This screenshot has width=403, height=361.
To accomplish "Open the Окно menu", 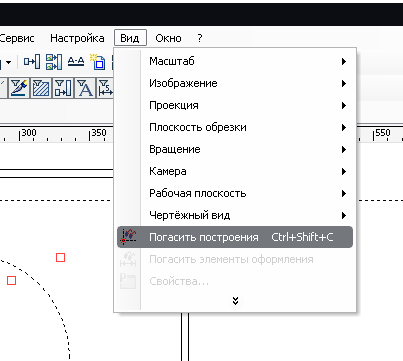I will click(x=168, y=38).
